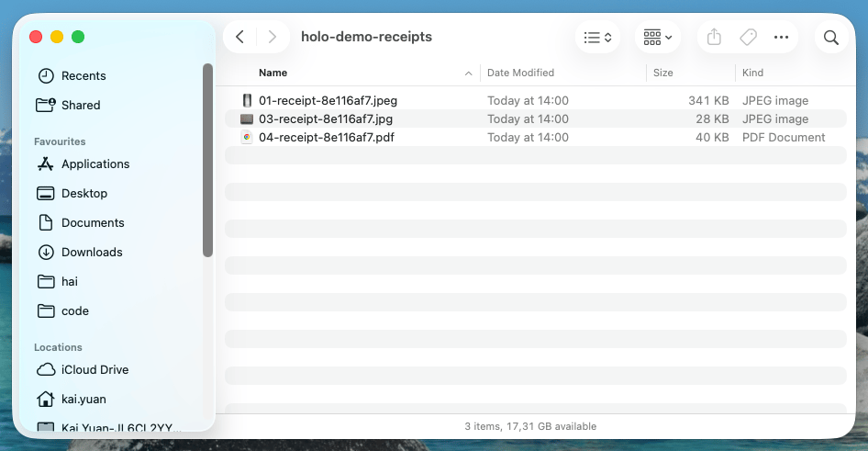
Task: Sort by the Date Modified column
Action: click(x=520, y=73)
